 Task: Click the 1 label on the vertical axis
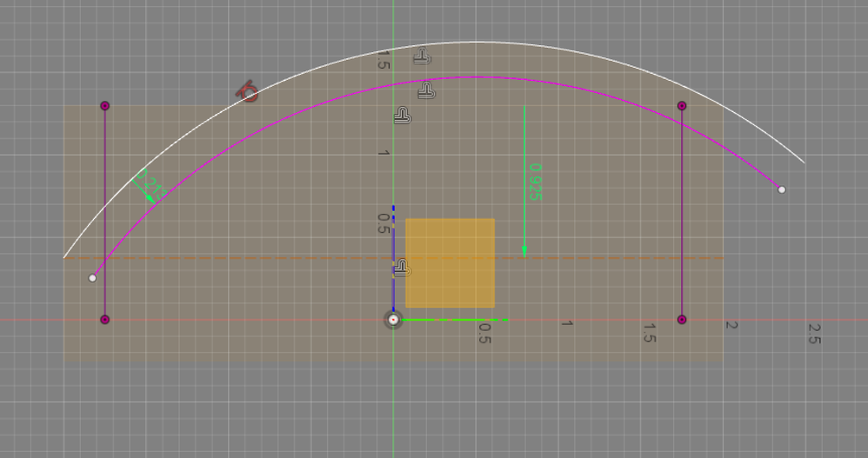pyautogui.click(x=383, y=153)
